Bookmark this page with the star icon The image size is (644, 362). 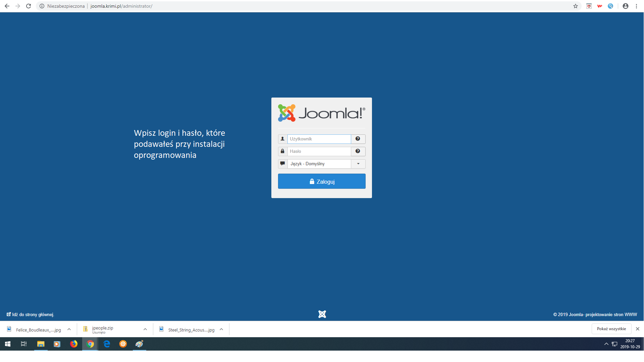point(576,6)
